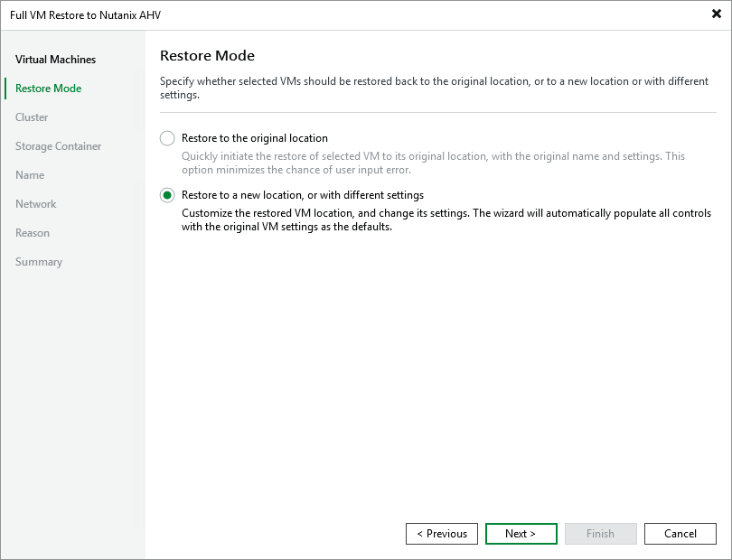Screen dimensions: 732x560
Task: Select the Network step
Action: [35, 203]
